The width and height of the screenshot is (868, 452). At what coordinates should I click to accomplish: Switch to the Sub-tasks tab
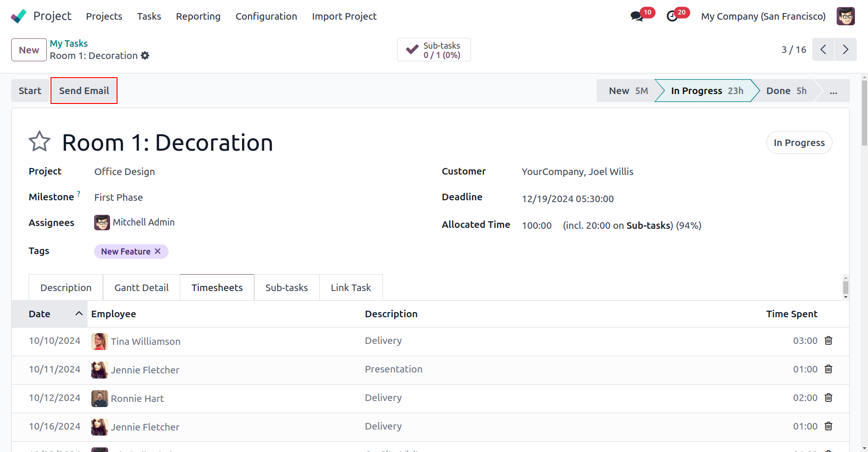point(287,288)
